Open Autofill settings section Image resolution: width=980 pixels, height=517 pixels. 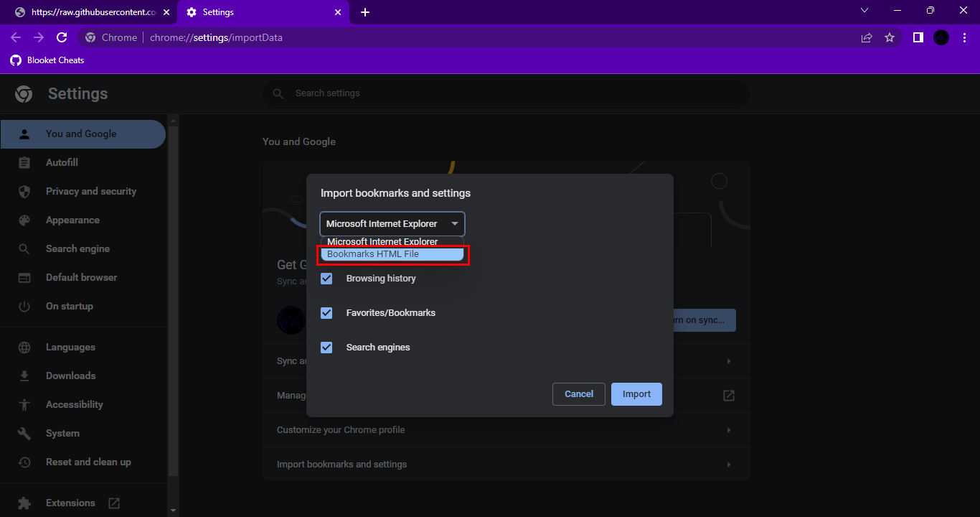[83, 162]
